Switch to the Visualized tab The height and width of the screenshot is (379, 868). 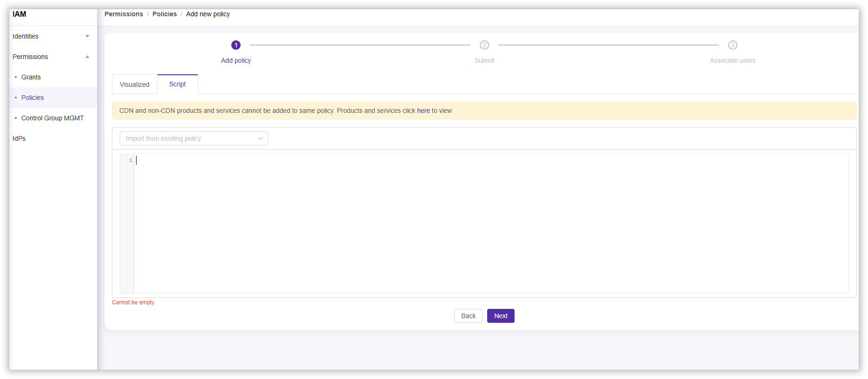[135, 85]
